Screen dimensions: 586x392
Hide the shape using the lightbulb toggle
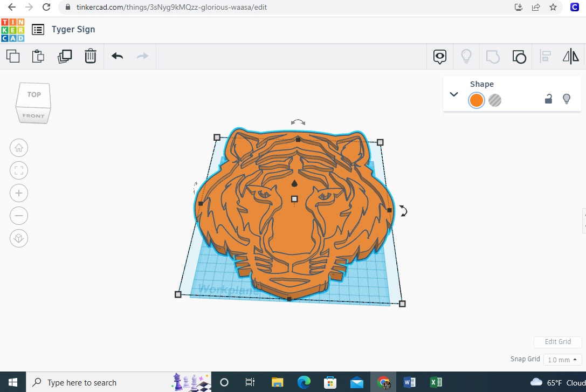point(567,99)
